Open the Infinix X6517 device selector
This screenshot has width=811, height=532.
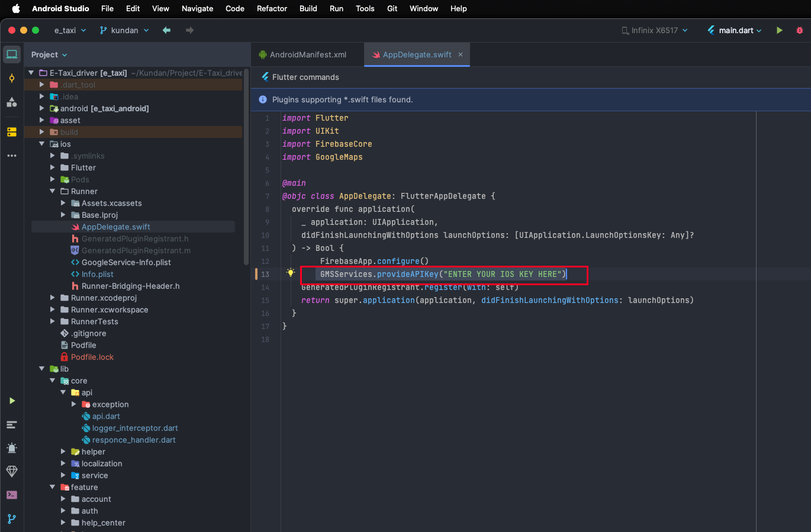[x=655, y=30]
